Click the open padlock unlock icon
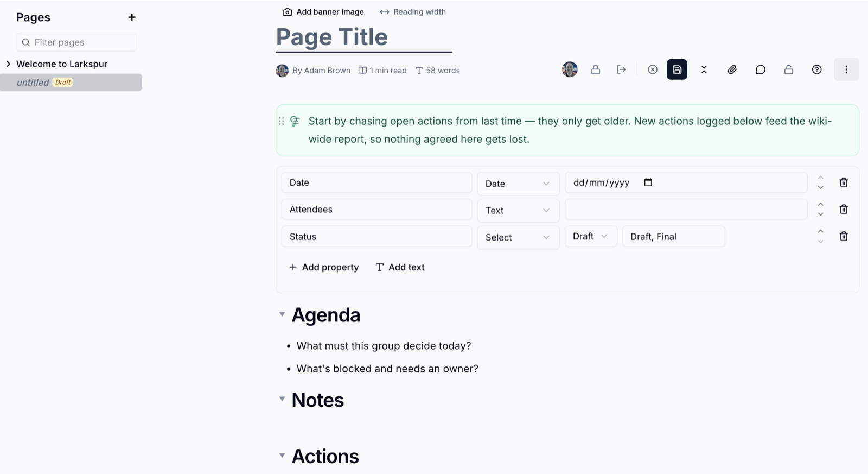The image size is (868, 474). coord(789,69)
